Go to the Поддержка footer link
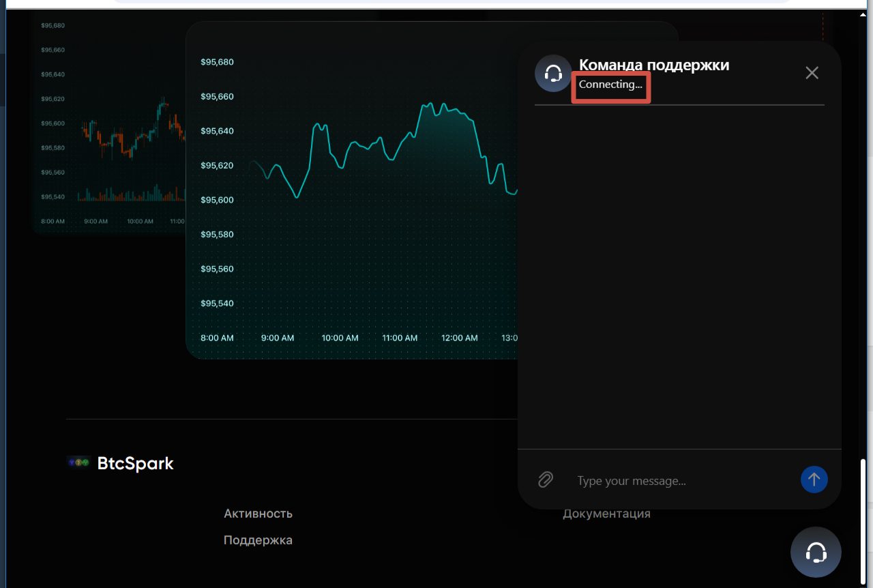Screen dimensions: 873x588 pyautogui.click(x=258, y=540)
